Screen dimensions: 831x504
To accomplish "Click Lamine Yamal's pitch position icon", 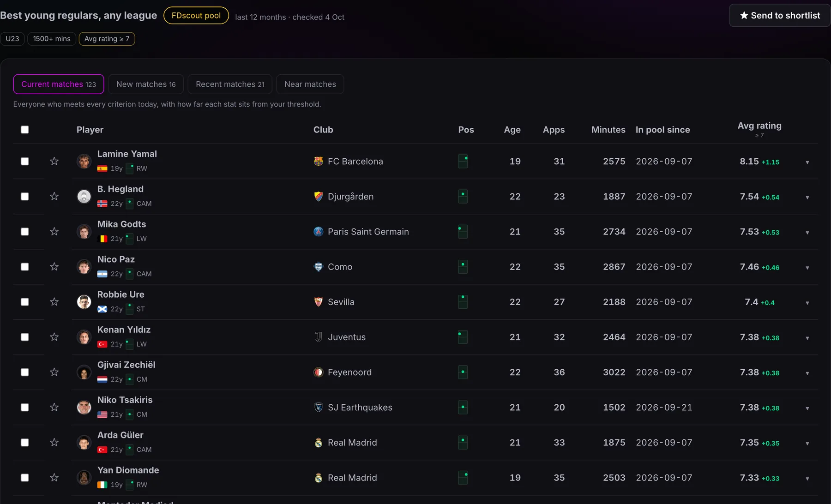I will tap(463, 161).
